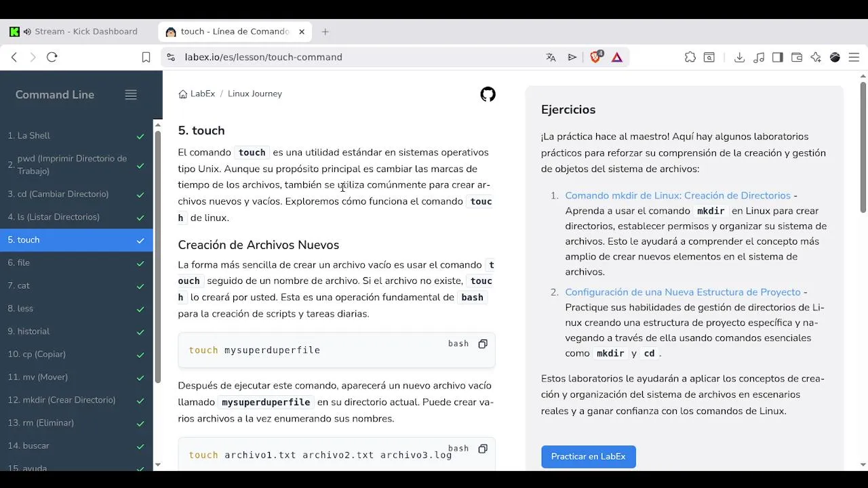Open a new browser tab
Viewport: 868px width, 488px height.
coord(325,32)
